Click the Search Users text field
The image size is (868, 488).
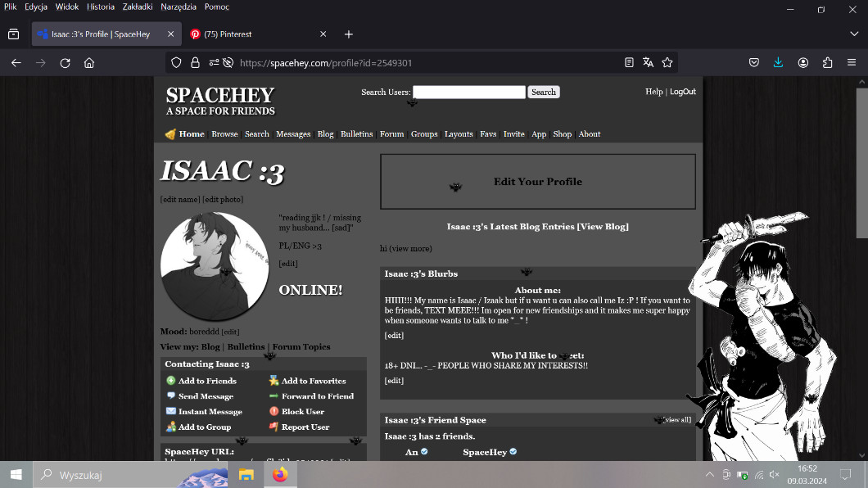click(468, 93)
